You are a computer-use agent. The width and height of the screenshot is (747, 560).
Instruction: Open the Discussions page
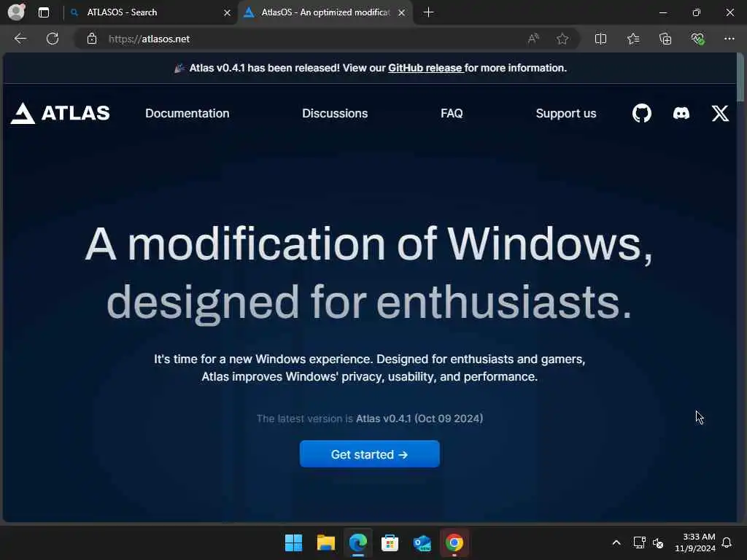[x=335, y=113]
